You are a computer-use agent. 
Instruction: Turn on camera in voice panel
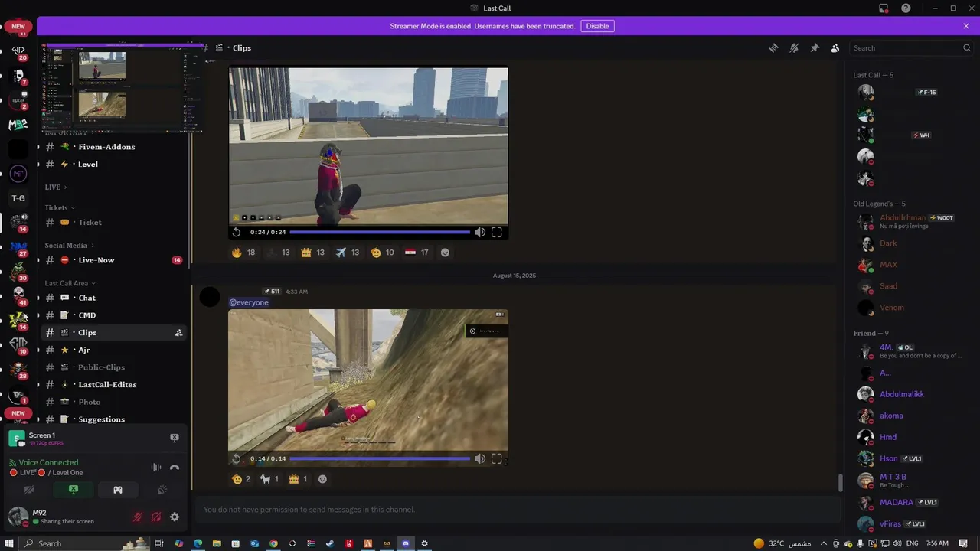pyautogui.click(x=29, y=490)
